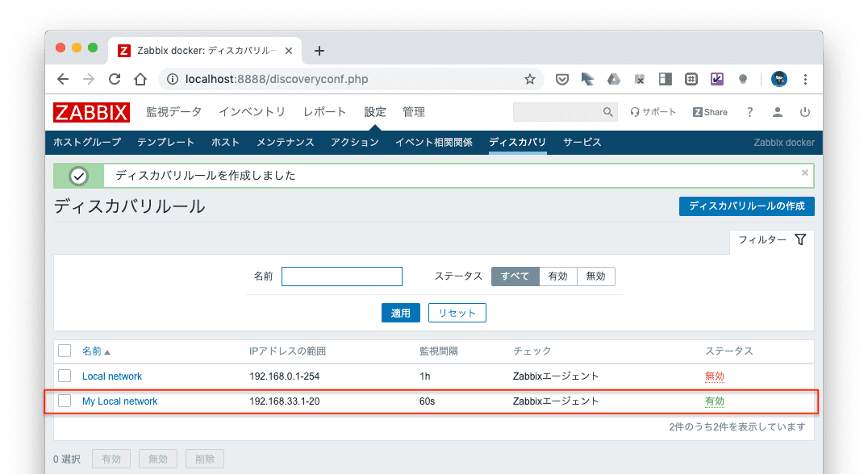Screen dimensions: 868x474
Task: Click the browser forward arrow
Action: (x=89, y=79)
